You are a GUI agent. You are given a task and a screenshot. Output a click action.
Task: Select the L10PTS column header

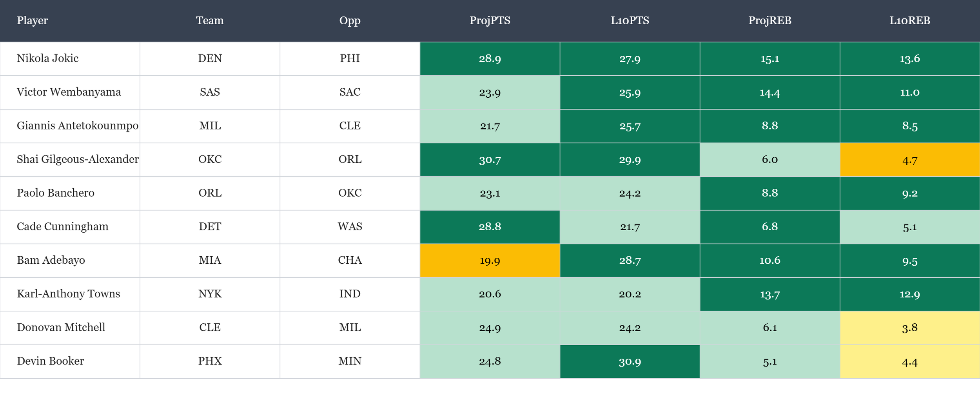click(630, 20)
